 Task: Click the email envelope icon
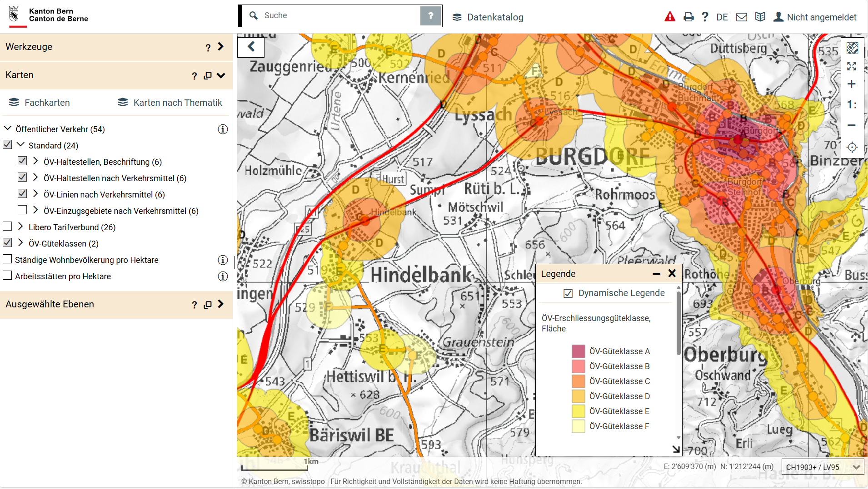point(741,17)
